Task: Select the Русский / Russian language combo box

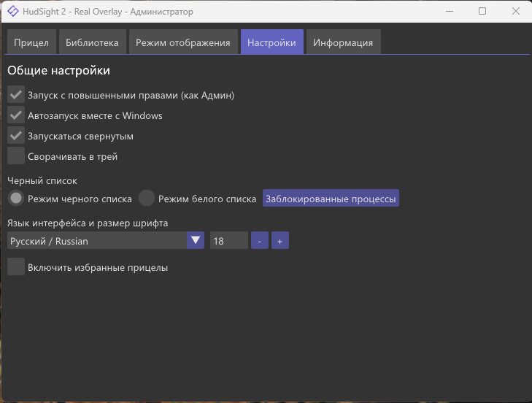Action: pos(97,241)
